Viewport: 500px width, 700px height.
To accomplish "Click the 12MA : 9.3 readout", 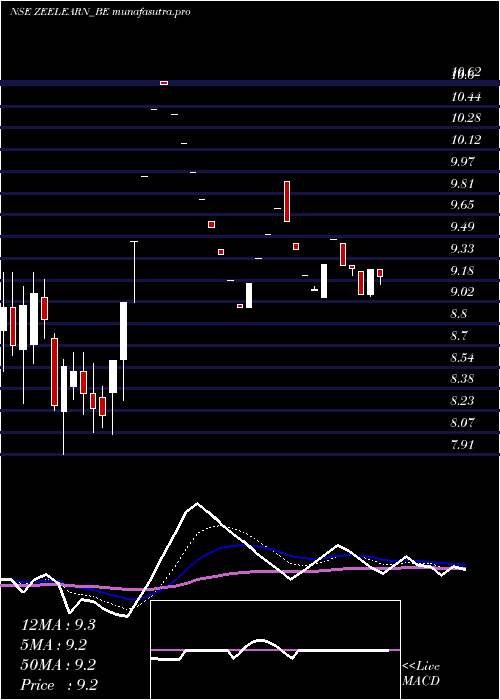I will tap(58, 625).
